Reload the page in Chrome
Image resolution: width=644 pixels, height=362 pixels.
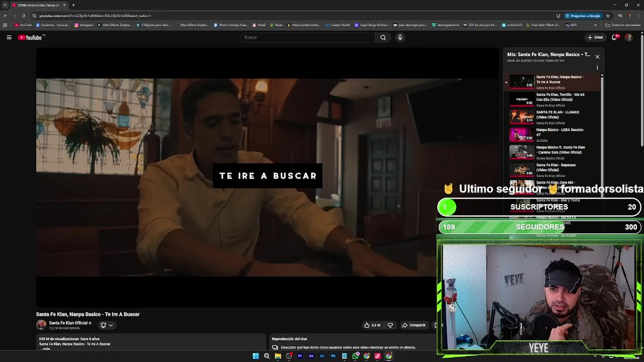point(23,16)
